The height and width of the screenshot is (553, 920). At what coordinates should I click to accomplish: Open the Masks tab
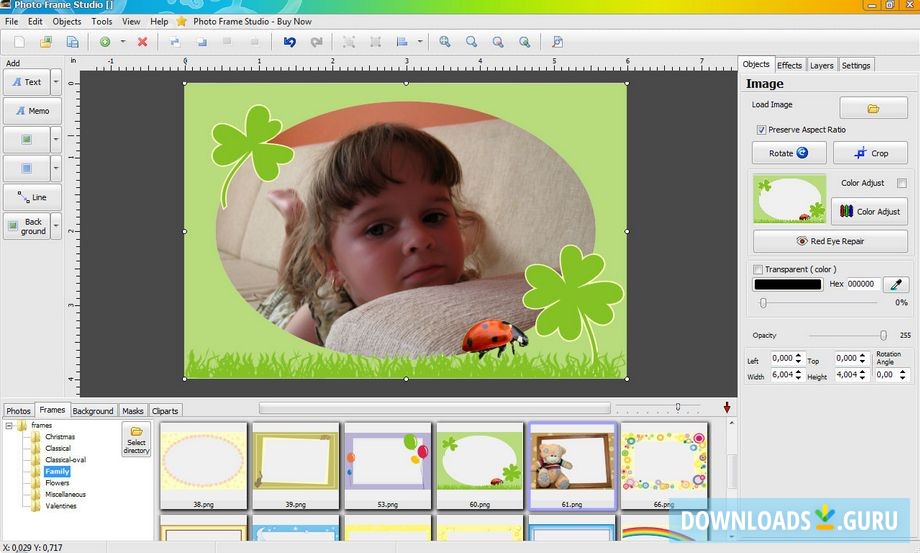[133, 411]
